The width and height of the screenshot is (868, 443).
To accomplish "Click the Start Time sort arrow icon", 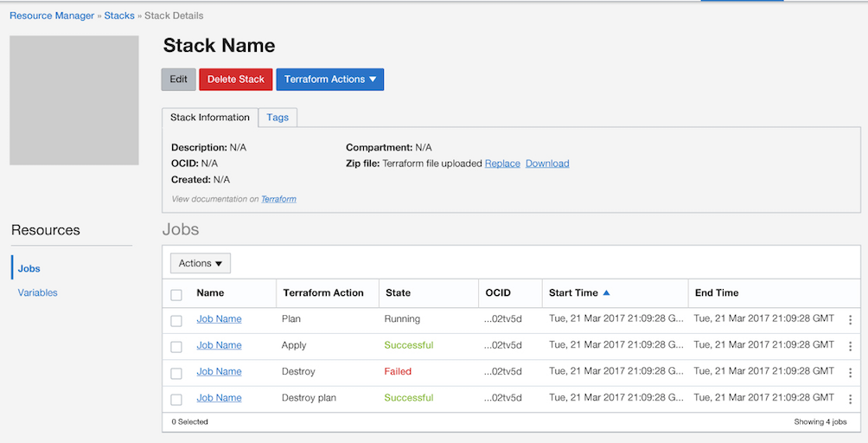I will click(x=606, y=293).
